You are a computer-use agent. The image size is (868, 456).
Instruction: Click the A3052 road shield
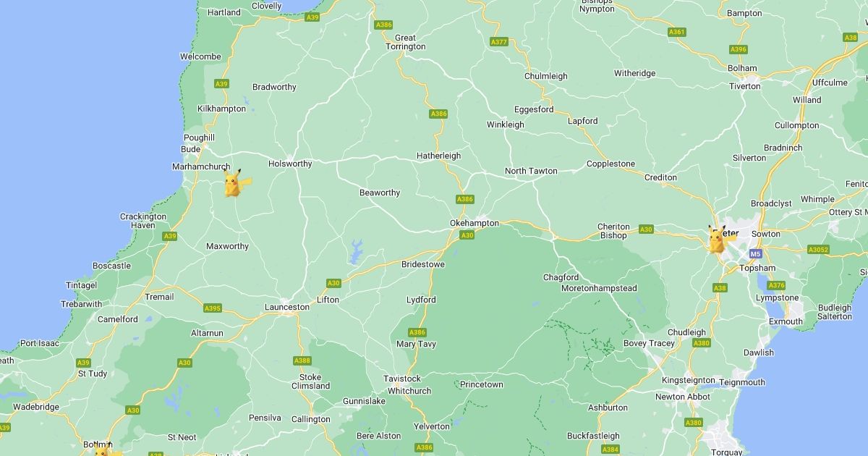818,250
